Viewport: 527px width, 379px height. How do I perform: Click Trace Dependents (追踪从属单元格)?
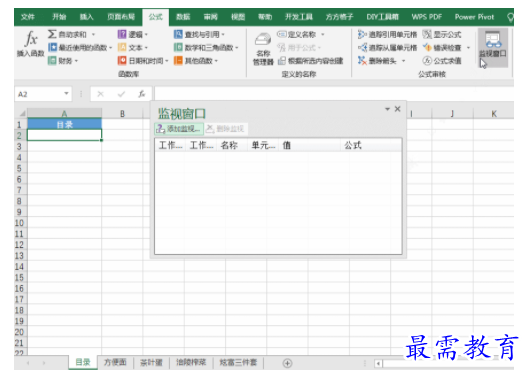pos(387,48)
